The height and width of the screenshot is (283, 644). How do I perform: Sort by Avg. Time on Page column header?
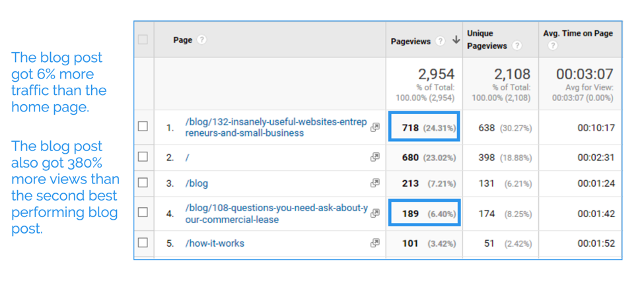pyautogui.click(x=579, y=34)
